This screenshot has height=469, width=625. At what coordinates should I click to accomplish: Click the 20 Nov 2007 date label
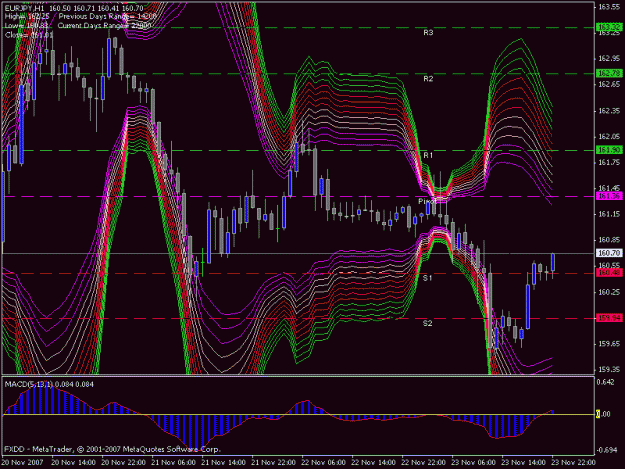22,463
